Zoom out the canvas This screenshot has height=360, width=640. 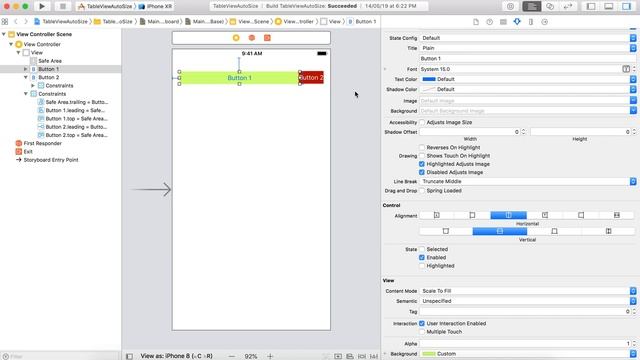click(x=232, y=356)
